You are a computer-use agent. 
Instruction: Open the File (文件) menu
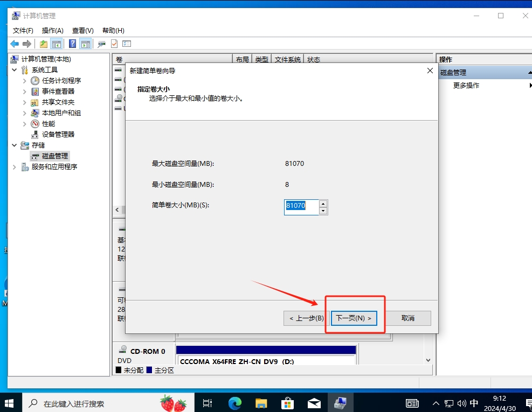23,31
